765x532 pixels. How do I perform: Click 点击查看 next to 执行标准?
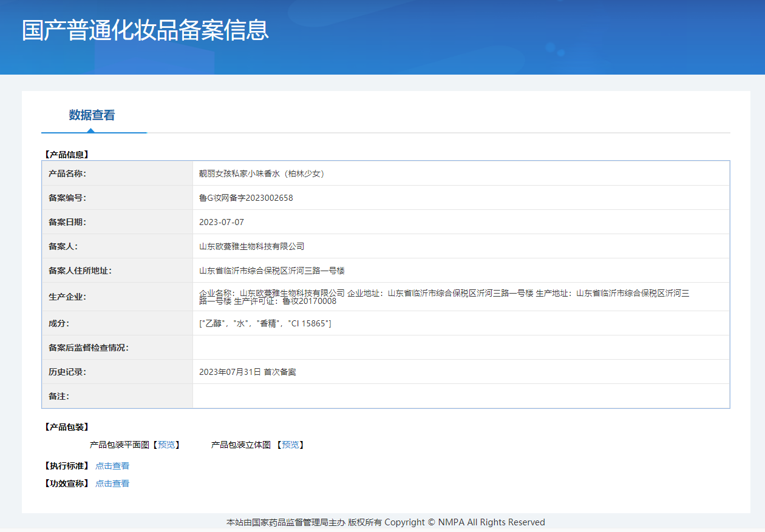pos(112,466)
